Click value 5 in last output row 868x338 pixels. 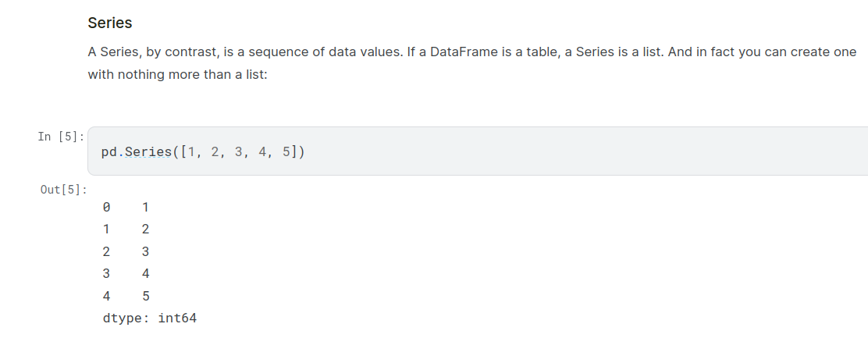click(x=145, y=296)
